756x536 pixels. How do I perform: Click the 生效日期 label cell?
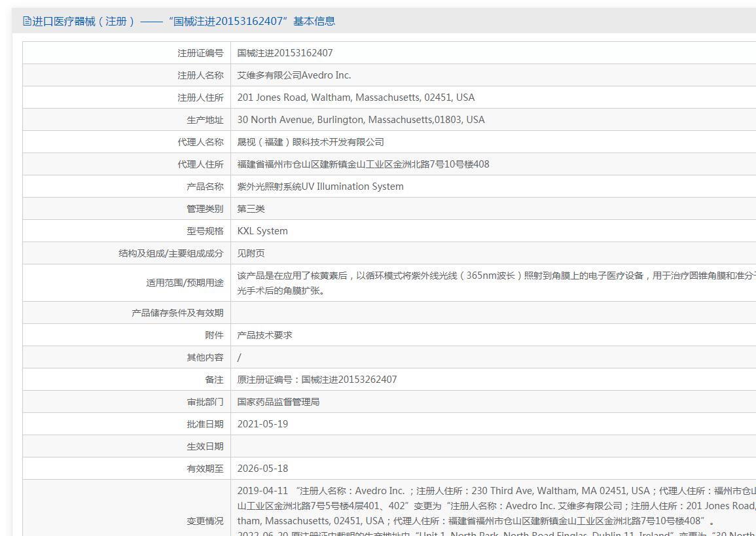pyautogui.click(x=127, y=446)
